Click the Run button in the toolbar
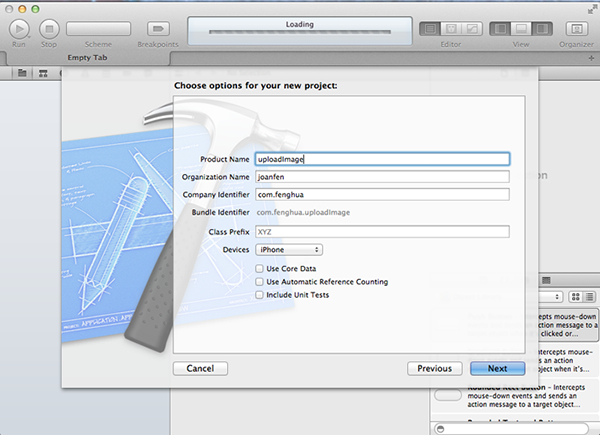The height and width of the screenshot is (435, 600). pos(19,29)
